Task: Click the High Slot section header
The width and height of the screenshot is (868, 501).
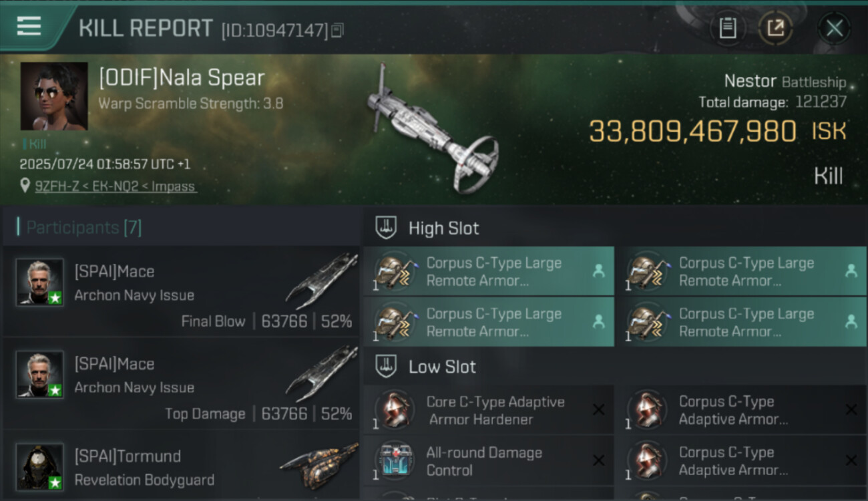Action: pyautogui.click(x=443, y=228)
